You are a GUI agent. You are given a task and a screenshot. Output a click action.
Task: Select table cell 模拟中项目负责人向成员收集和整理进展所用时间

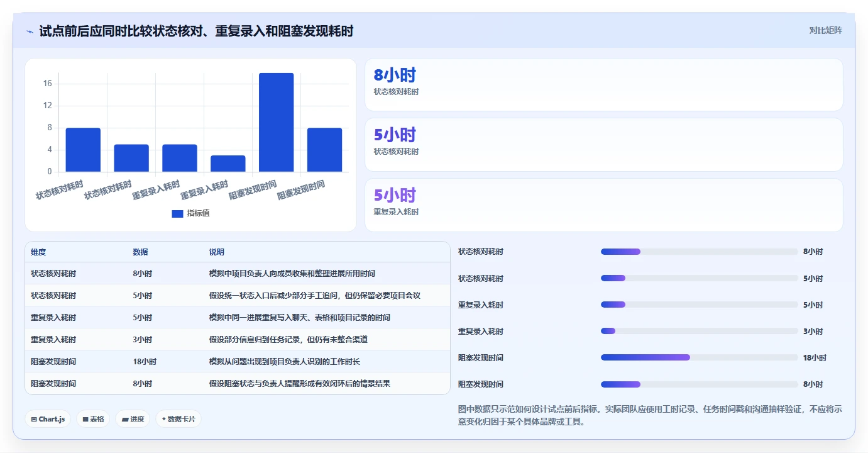[292, 274]
